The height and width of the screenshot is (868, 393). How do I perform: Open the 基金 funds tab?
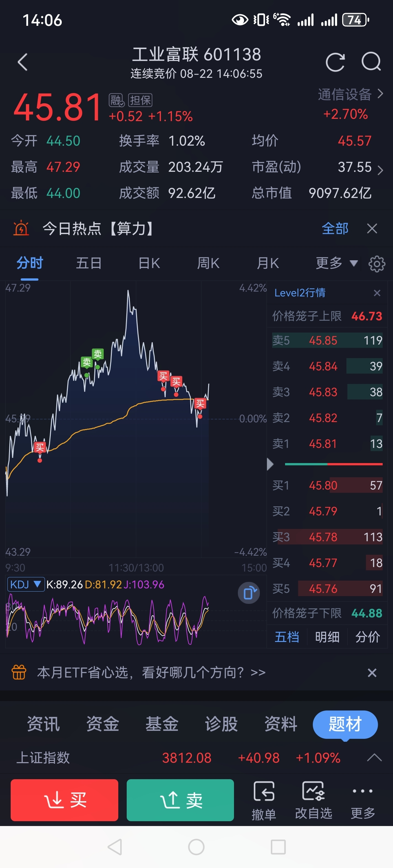[x=162, y=724]
